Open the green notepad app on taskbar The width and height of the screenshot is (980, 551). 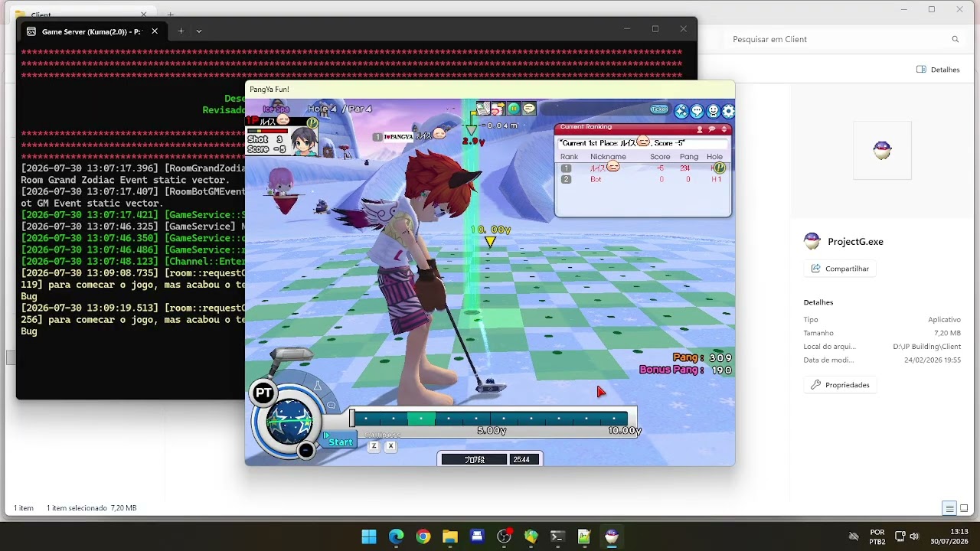click(x=584, y=536)
